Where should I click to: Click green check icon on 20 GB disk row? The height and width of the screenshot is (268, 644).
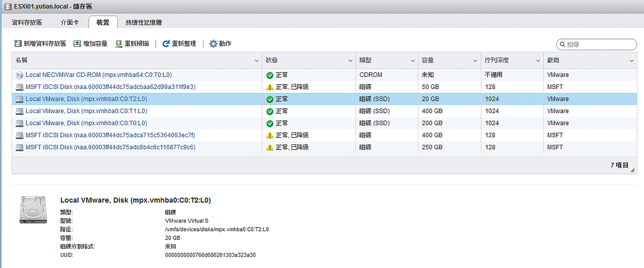[270, 99]
